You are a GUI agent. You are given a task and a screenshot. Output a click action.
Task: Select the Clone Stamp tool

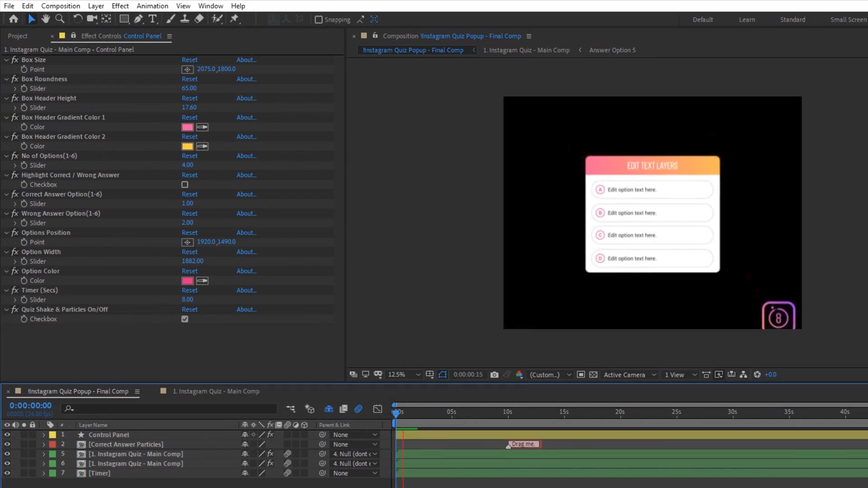(184, 19)
